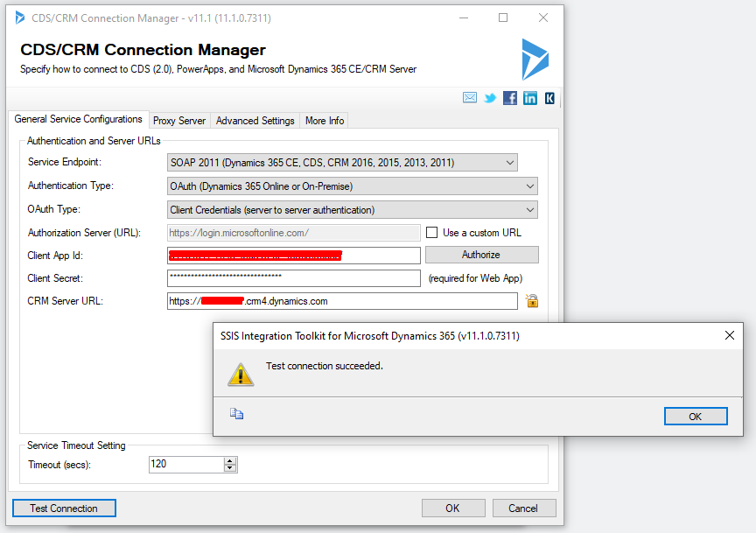Select the Timeout (secs) value field
756x533 pixels.
coord(186,464)
